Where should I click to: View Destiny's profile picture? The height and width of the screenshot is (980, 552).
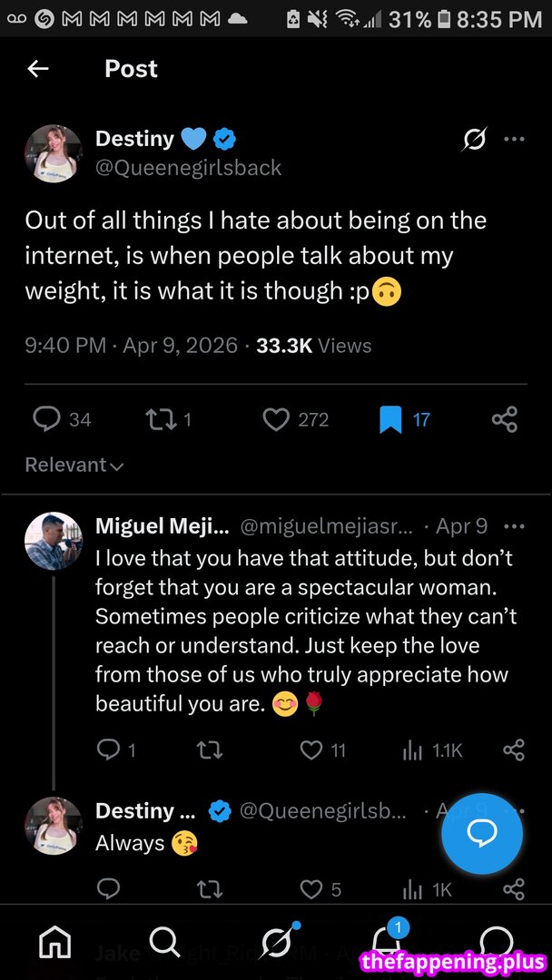click(x=54, y=152)
